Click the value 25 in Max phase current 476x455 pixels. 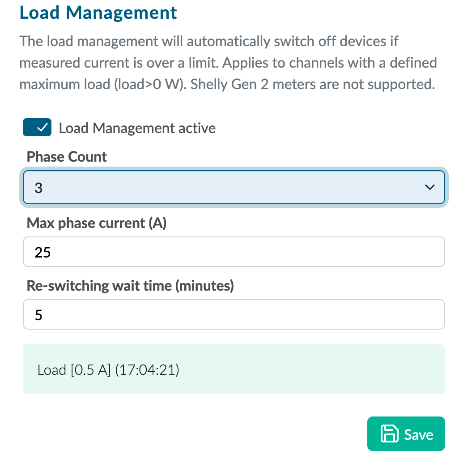point(43,253)
